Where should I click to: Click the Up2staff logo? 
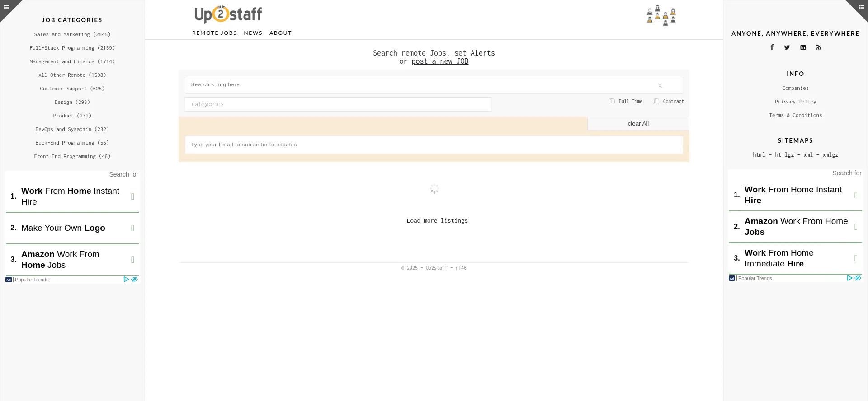[228, 14]
